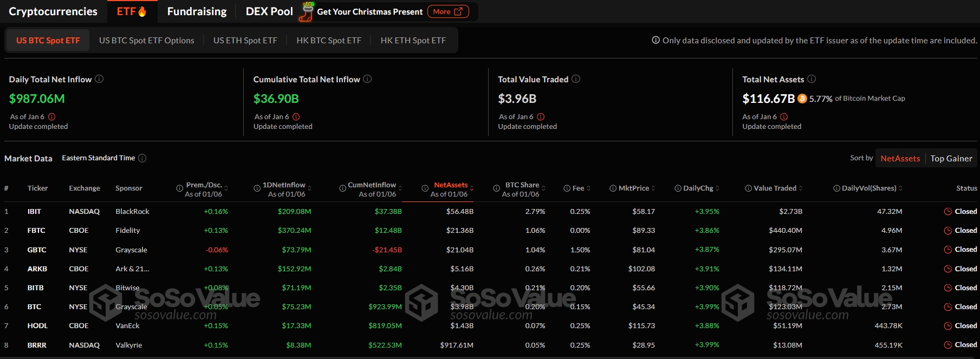Open the info icon beside Daily Total Net Inflow

pyautogui.click(x=99, y=79)
